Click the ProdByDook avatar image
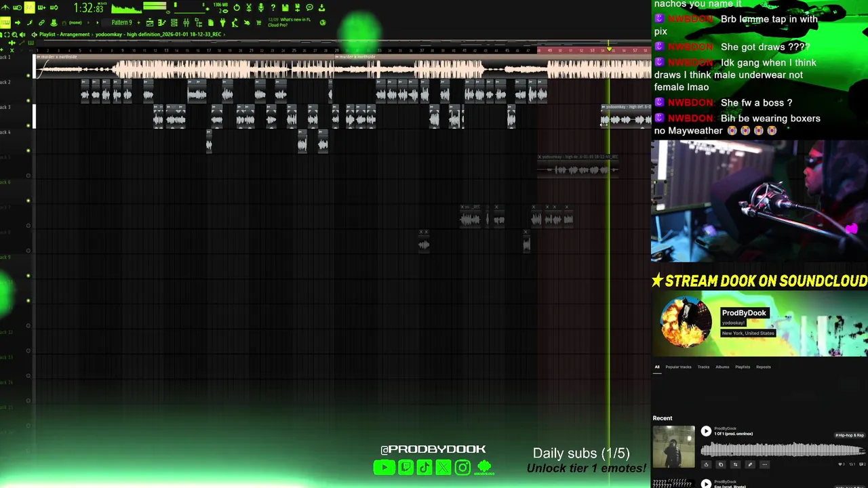 [x=686, y=323]
